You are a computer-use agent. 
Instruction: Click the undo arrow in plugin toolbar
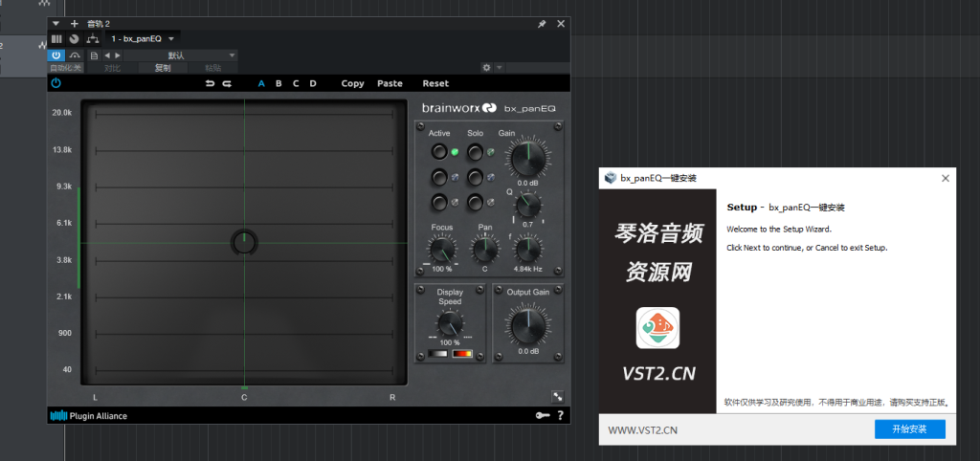[210, 83]
